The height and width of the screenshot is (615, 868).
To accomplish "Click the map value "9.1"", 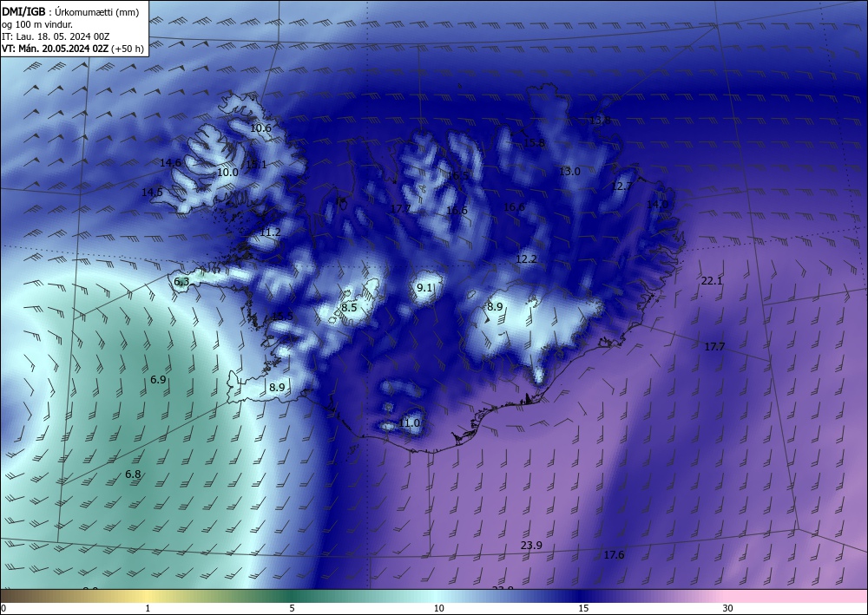I will coord(424,288).
